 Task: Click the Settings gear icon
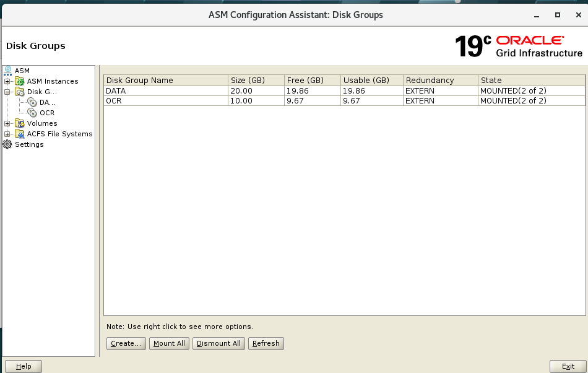point(7,144)
